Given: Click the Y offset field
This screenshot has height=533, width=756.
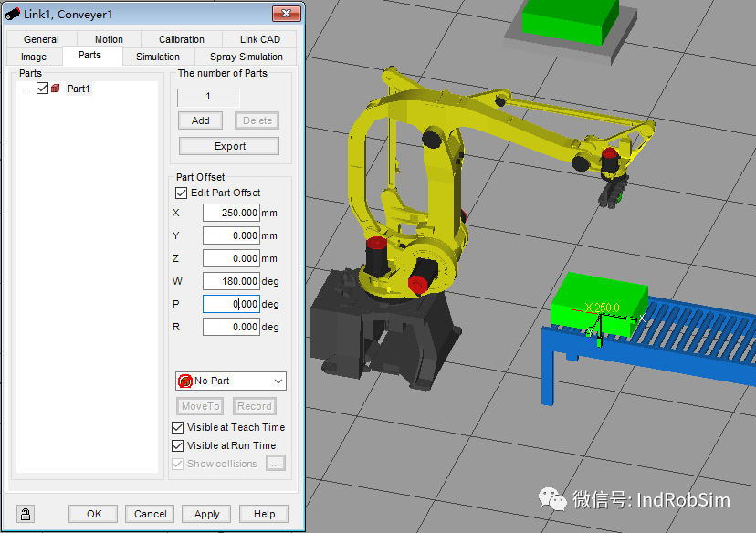Looking at the screenshot, I should [231, 235].
